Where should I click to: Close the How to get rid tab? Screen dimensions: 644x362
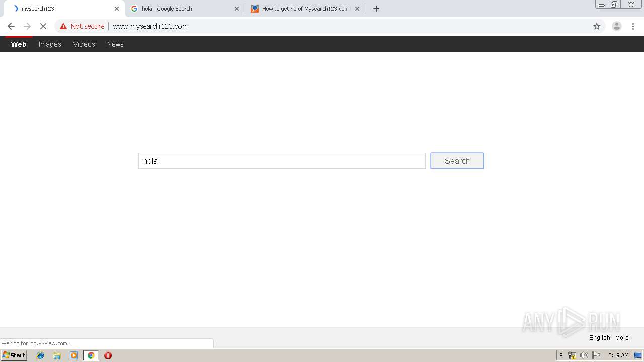click(357, 9)
